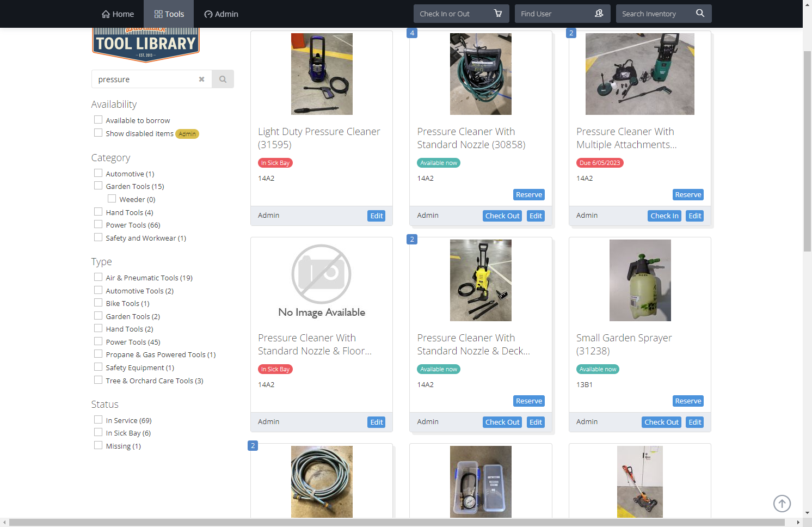
Task: Click the scroll-to-top arrow icon
Action: (782, 504)
